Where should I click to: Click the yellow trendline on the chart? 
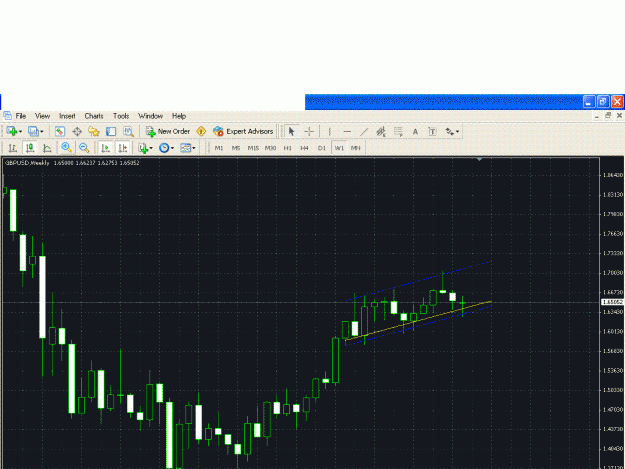click(419, 320)
